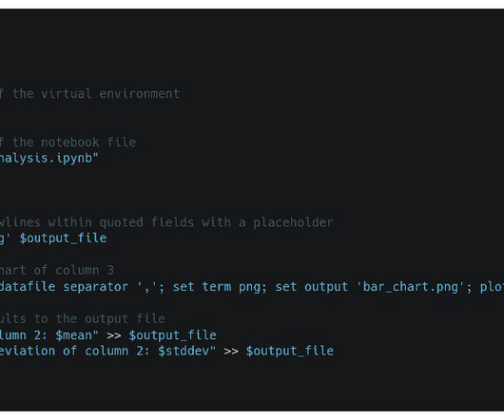The height and width of the screenshot is (420, 504).
Task: Click the word 'placeholder' in the comment
Action: click(293, 222)
